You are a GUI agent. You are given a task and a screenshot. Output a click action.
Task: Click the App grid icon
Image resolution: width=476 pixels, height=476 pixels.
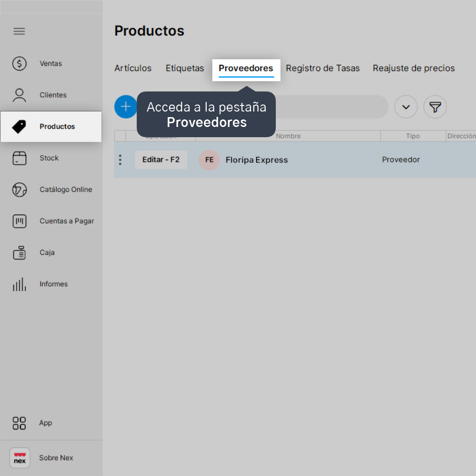click(19, 423)
